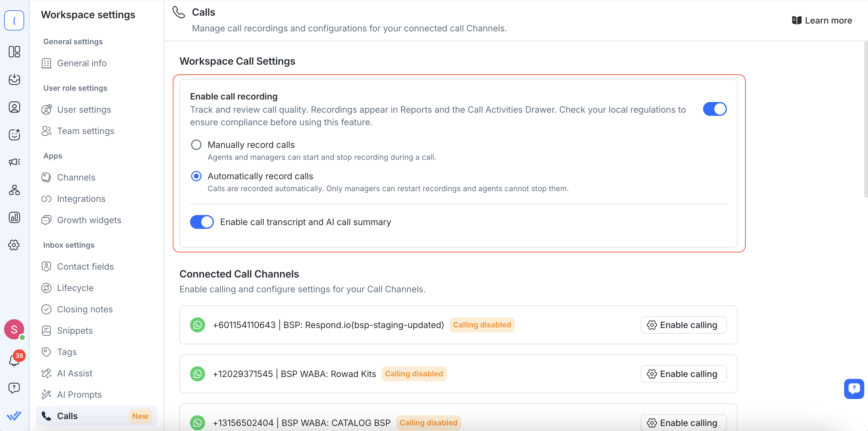Click the S user avatar

[14, 329]
